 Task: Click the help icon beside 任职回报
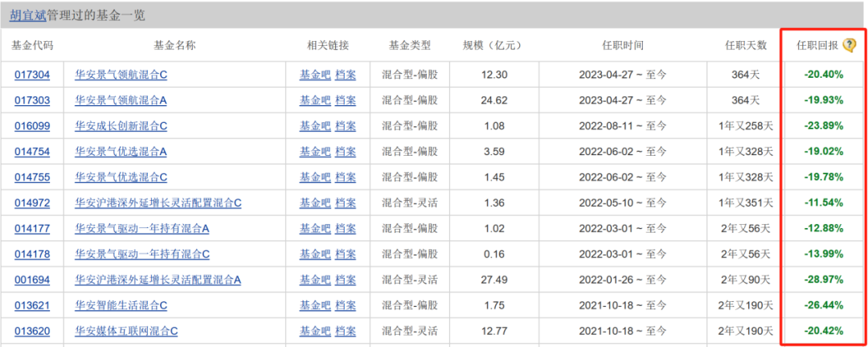pos(850,45)
